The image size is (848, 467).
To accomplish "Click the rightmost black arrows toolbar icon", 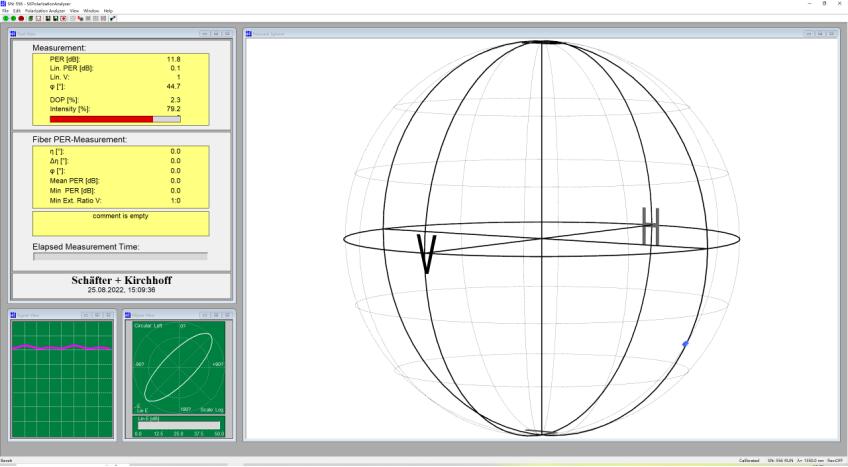I will tap(112, 18).
